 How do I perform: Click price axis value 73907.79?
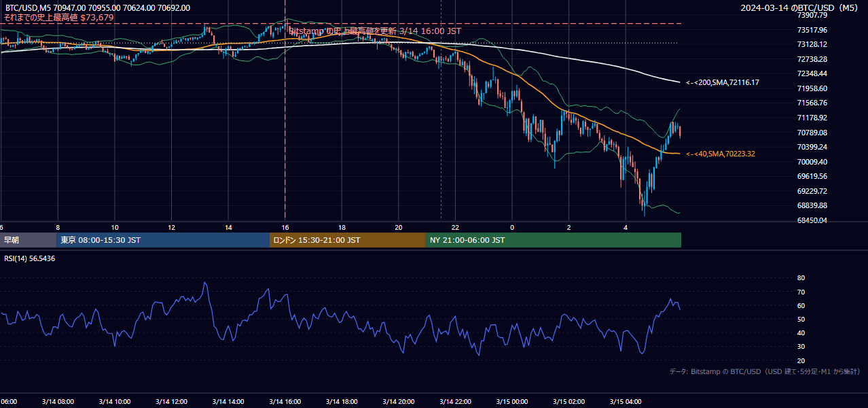812,15
